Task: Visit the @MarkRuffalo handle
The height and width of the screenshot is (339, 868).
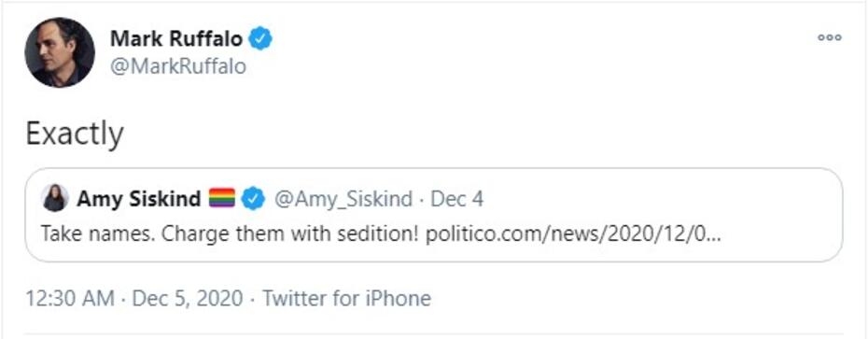Action: (177, 66)
